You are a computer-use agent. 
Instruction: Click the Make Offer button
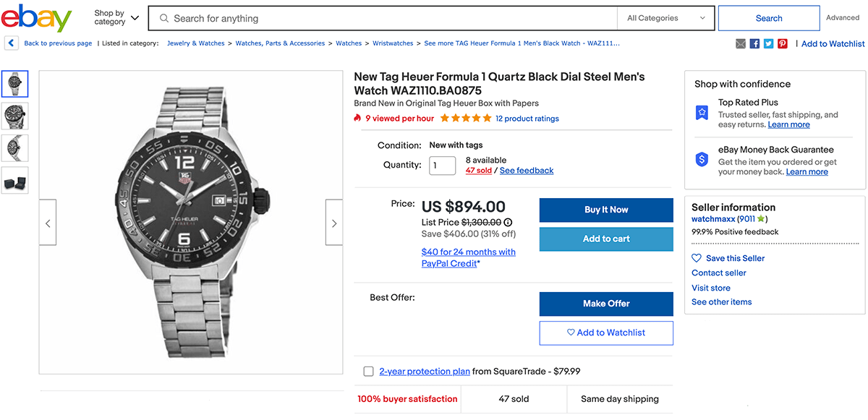606,304
